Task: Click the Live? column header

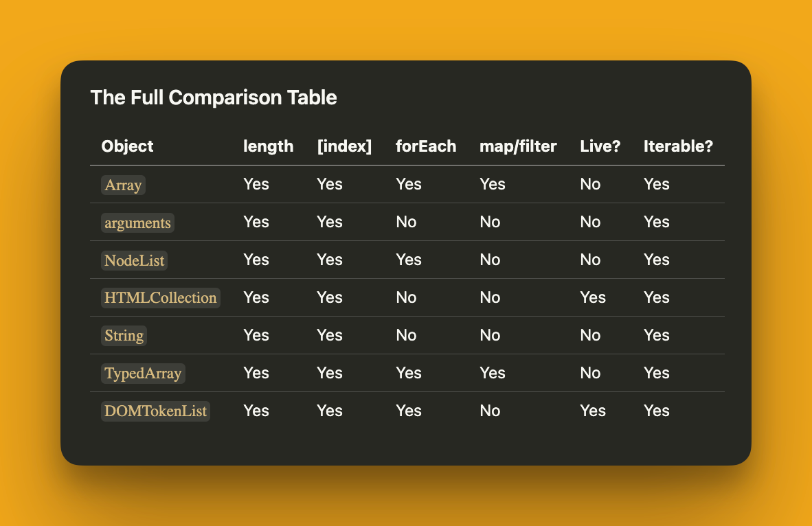Action: pos(600,146)
